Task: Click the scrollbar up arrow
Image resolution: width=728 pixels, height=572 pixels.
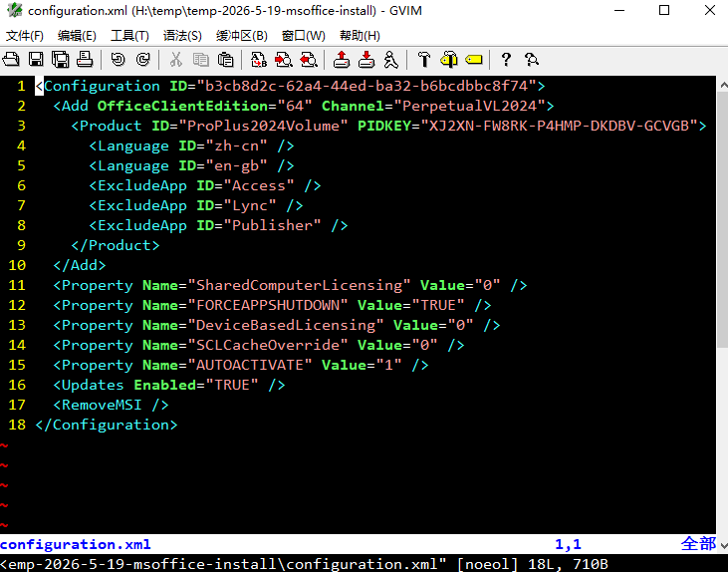Action: click(x=723, y=85)
